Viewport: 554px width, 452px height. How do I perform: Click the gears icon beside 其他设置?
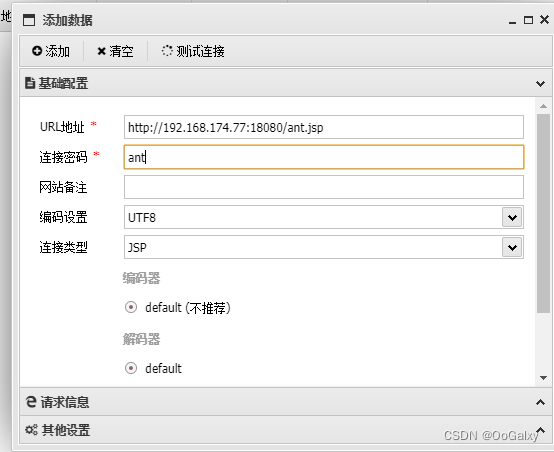[x=31, y=430]
